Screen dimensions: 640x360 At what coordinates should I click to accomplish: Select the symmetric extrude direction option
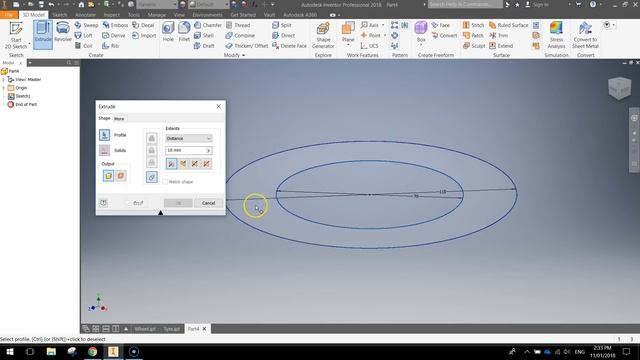coord(195,164)
